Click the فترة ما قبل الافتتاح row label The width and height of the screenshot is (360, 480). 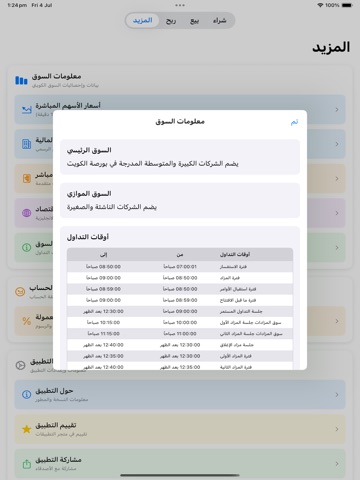click(x=238, y=300)
